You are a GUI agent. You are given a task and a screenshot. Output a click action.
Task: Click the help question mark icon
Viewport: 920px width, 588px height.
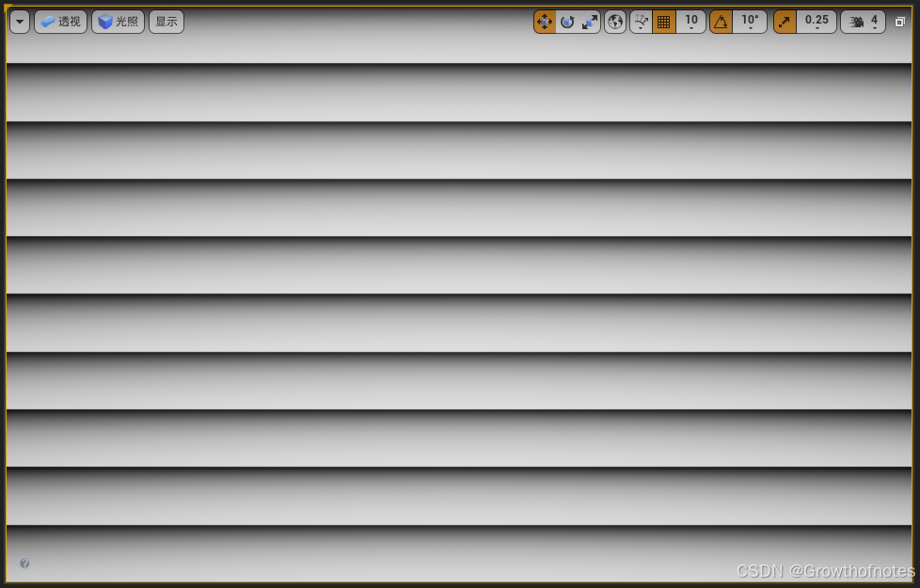click(x=24, y=563)
